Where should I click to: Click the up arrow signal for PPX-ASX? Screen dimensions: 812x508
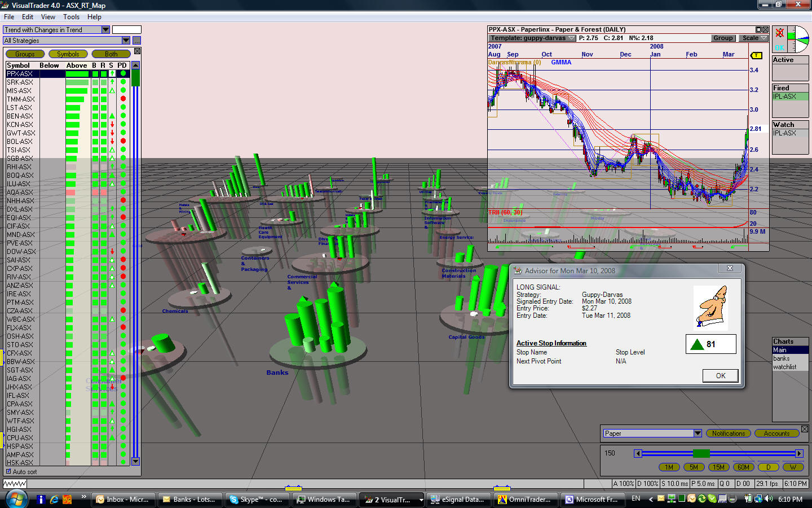112,74
